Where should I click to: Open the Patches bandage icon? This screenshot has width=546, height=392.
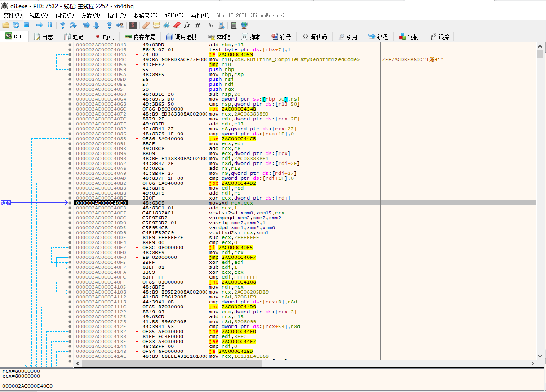pyautogui.click(x=146, y=25)
